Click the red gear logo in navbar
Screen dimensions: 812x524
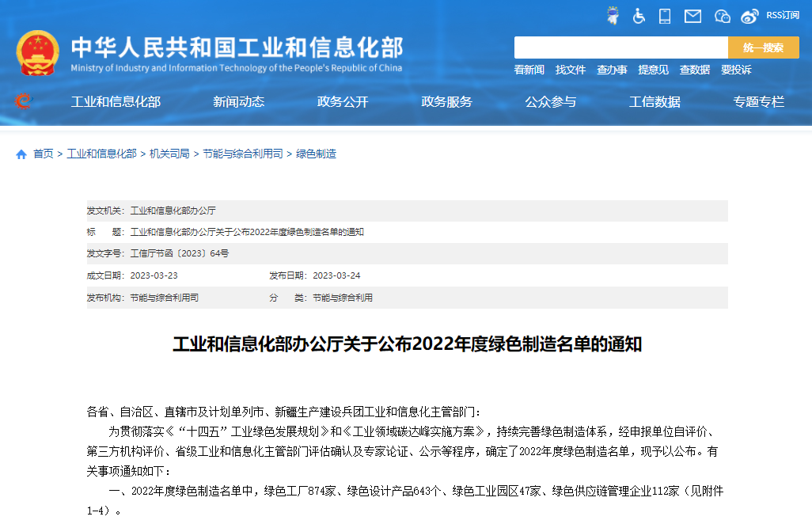(x=23, y=101)
